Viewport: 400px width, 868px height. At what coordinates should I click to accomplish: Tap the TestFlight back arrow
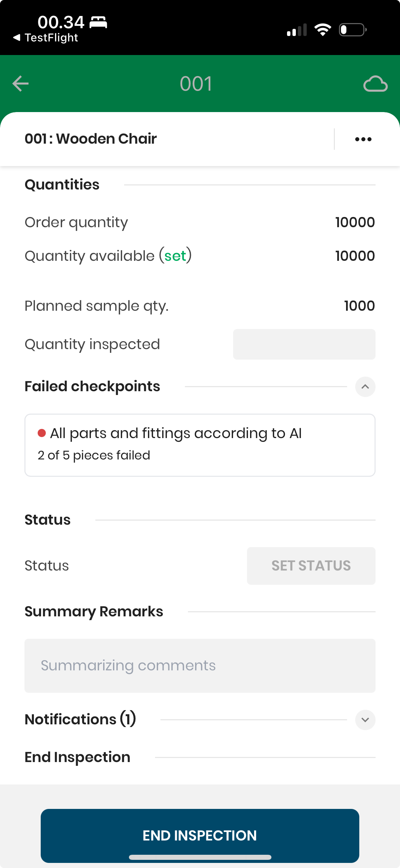(x=17, y=37)
